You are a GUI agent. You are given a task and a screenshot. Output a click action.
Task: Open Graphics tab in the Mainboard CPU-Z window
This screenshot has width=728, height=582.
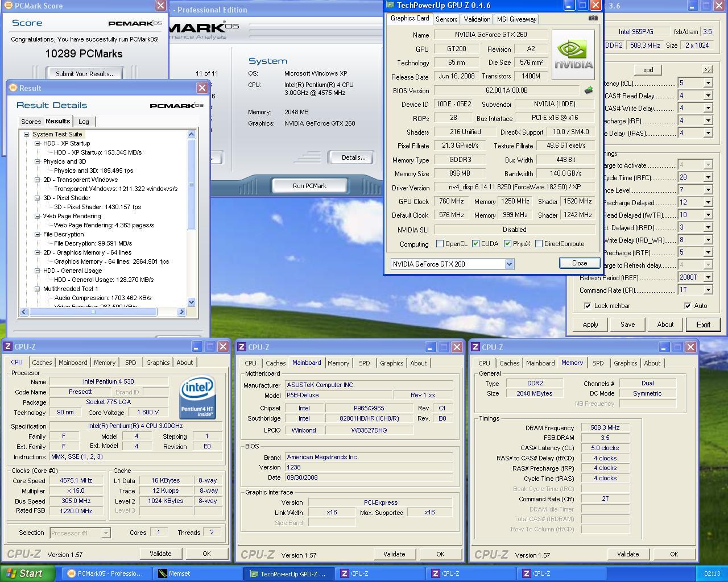tap(391, 363)
